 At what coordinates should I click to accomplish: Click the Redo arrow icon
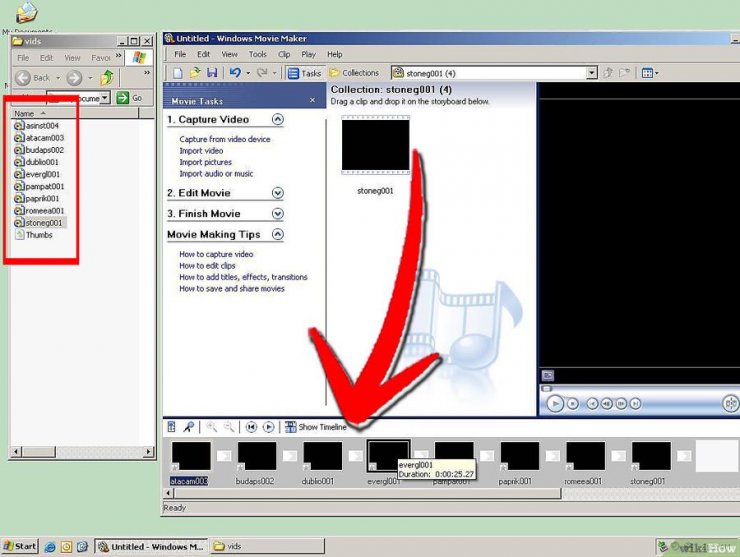pyautogui.click(x=262, y=73)
